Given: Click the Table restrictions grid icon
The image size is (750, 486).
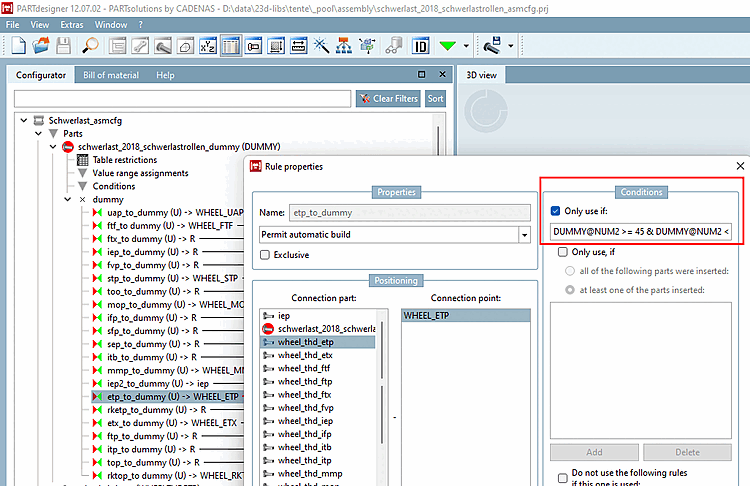Looking at the screenshot, I should tap(83, 160).
